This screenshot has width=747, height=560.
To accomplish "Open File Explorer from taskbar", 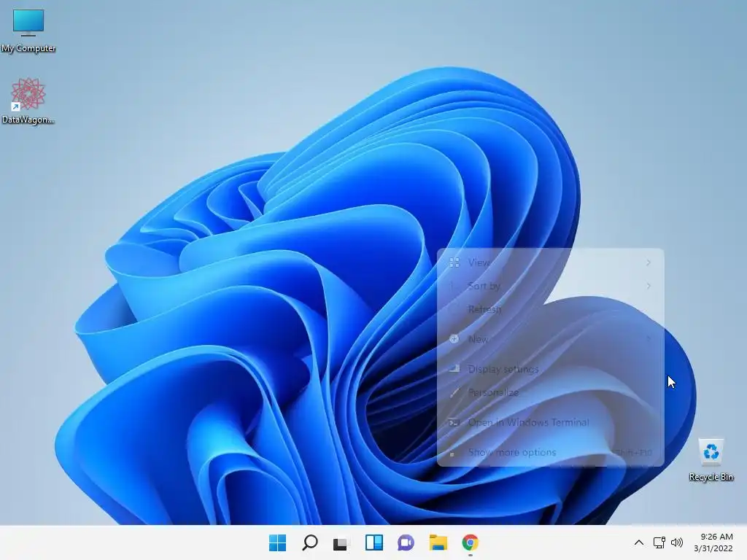I will coord(438,542).
